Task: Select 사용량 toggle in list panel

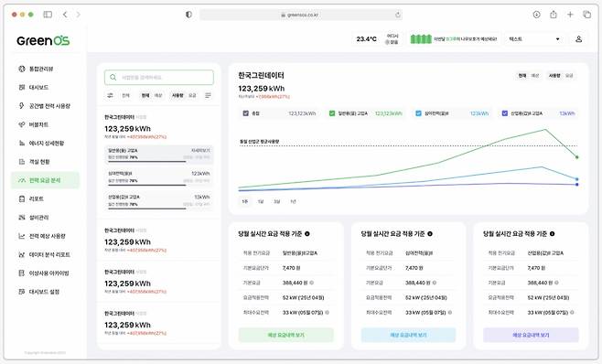Action: [177, 95]
